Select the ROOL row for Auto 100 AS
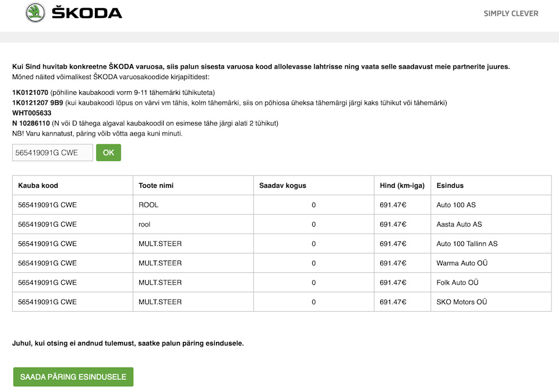559x392 pixels. coord(279,205)
